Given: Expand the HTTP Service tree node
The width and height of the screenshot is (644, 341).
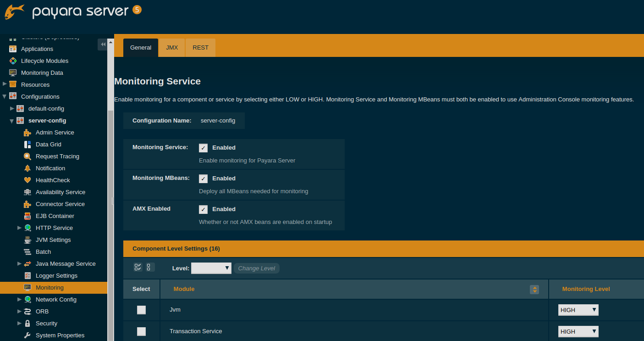Looking at the screenshot, I should point(19,228).
